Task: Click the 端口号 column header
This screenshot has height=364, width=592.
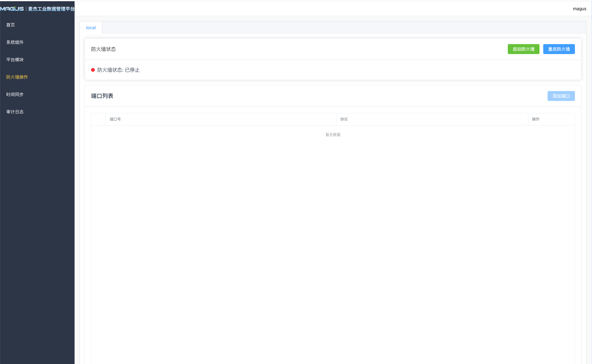Action: (x=115, y=119)
